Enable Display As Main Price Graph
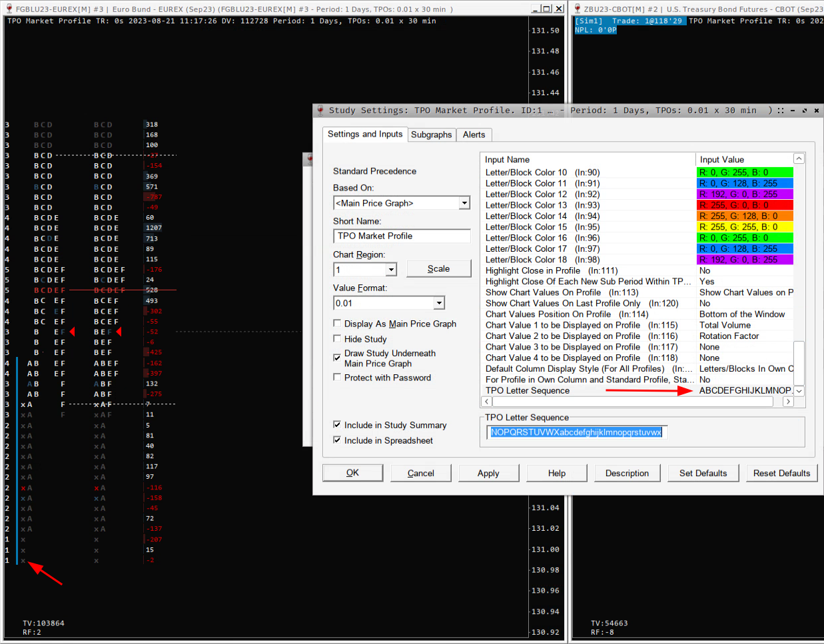Viewport: 824px width, 644px height. coord(337,324)
